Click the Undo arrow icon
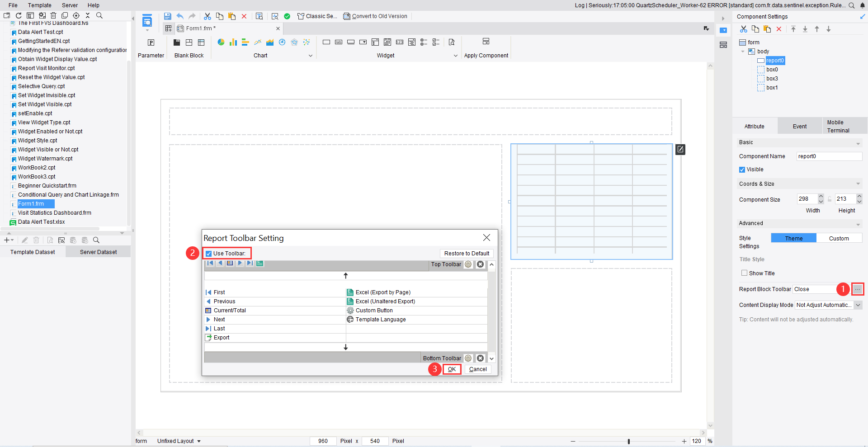 pyautogui.click(x=180, y=16)
